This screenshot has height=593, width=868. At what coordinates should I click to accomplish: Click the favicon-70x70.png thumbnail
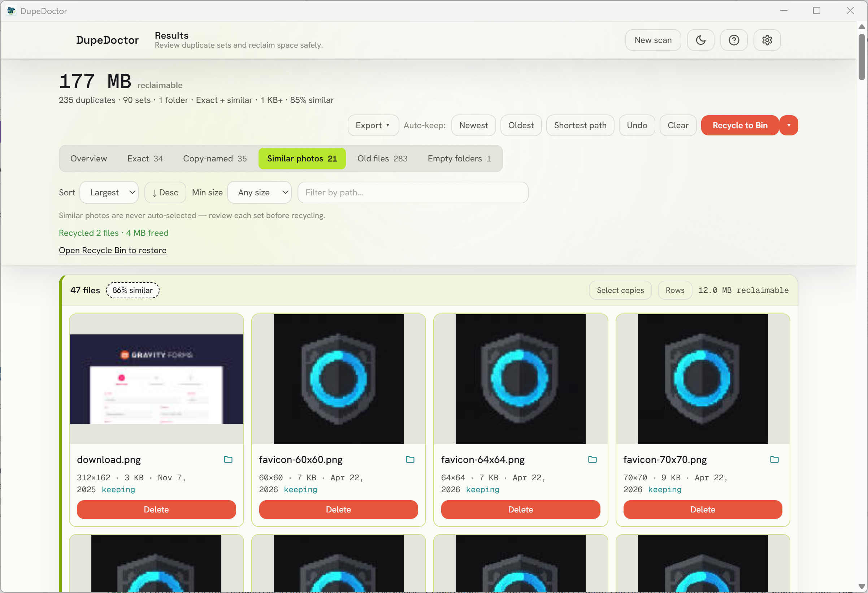(x=703, y=379)
